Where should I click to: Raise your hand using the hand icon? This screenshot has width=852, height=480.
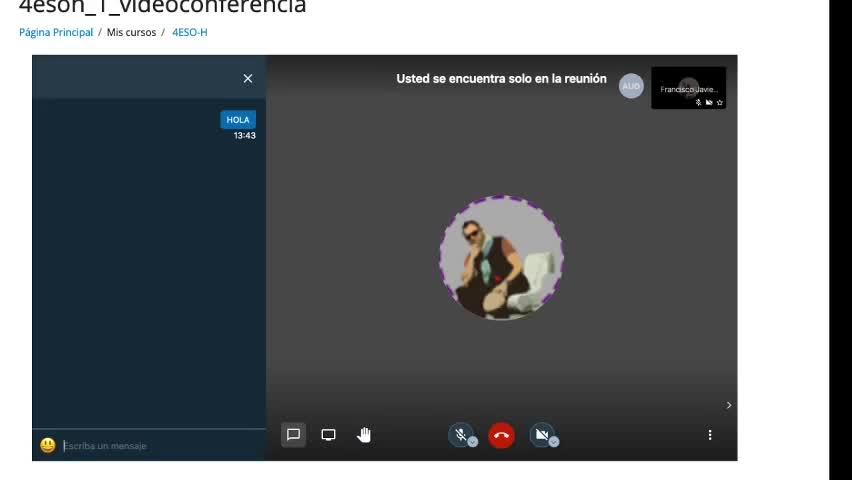(x=364, y=435)
